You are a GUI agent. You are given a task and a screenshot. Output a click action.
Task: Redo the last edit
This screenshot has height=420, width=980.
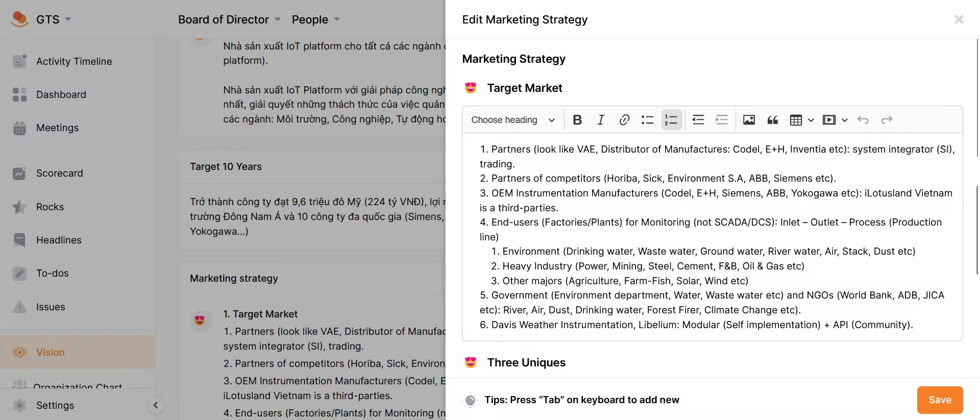(x=886, y=120)
